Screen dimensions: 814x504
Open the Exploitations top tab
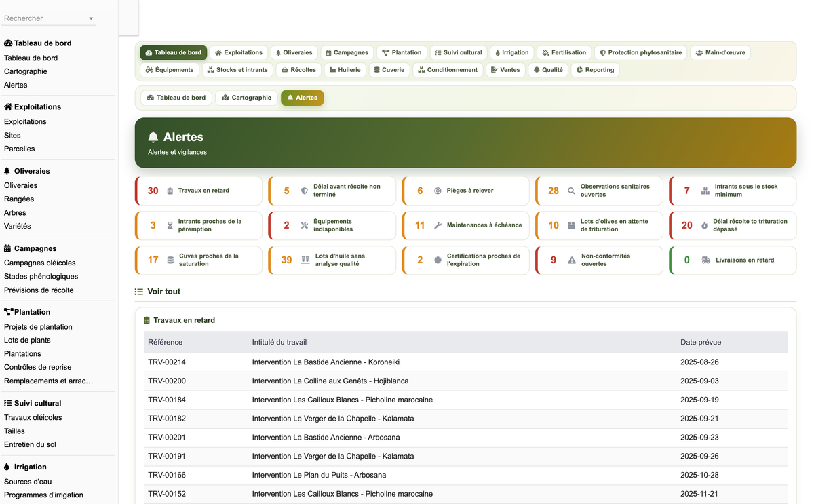(239, 52)
